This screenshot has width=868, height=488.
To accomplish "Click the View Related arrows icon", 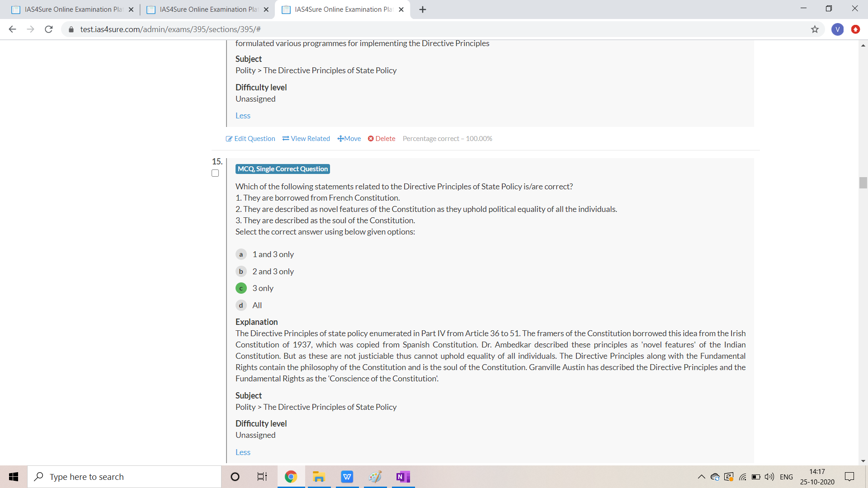I will pos(286,139).
